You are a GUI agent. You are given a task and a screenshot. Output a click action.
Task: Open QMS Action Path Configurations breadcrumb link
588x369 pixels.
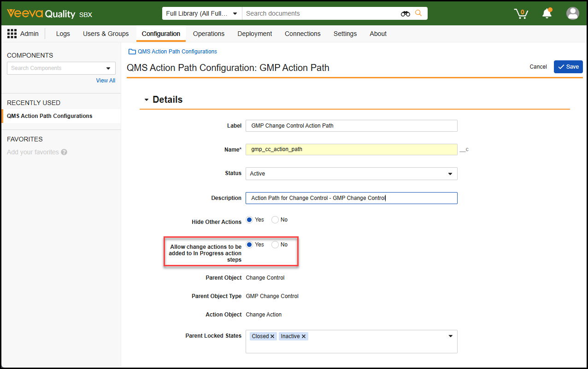(177, 52)
